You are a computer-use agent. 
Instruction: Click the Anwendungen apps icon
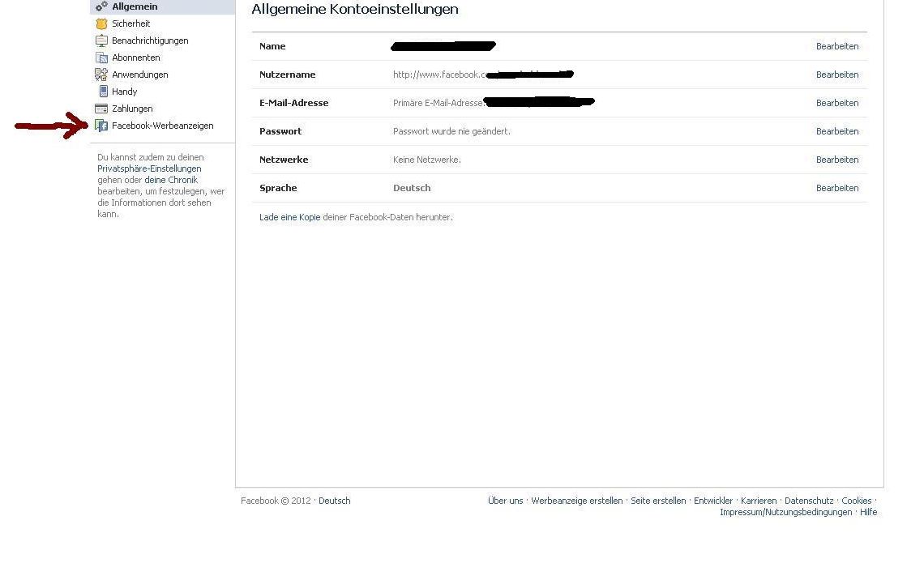(101, 75)
